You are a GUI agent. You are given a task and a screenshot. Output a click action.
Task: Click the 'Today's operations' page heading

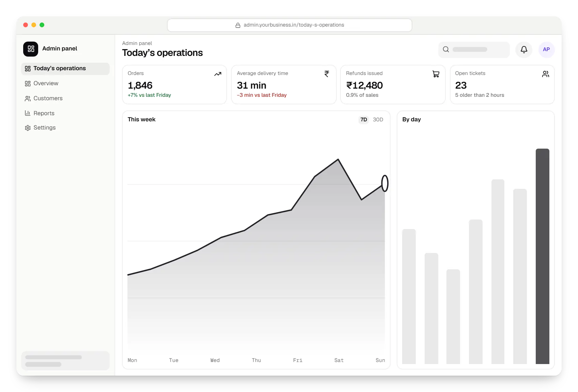click(162, 53)
